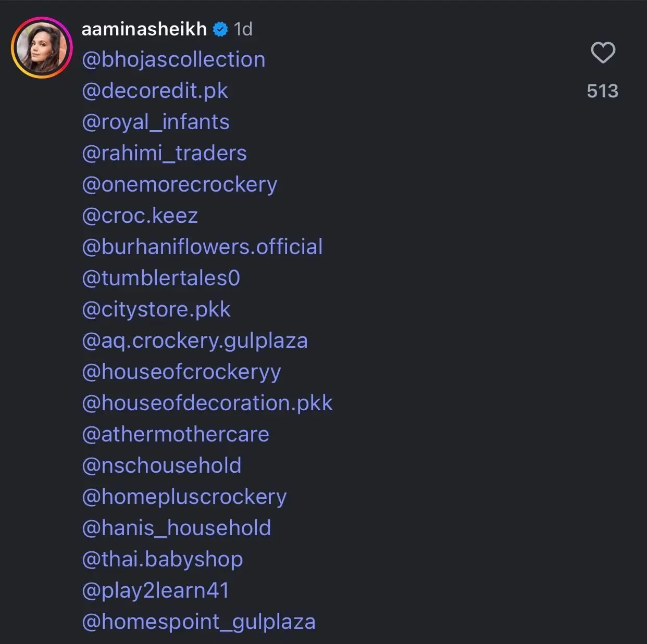View the 513 likes count
647x644 pixels.
coord(602,91)
